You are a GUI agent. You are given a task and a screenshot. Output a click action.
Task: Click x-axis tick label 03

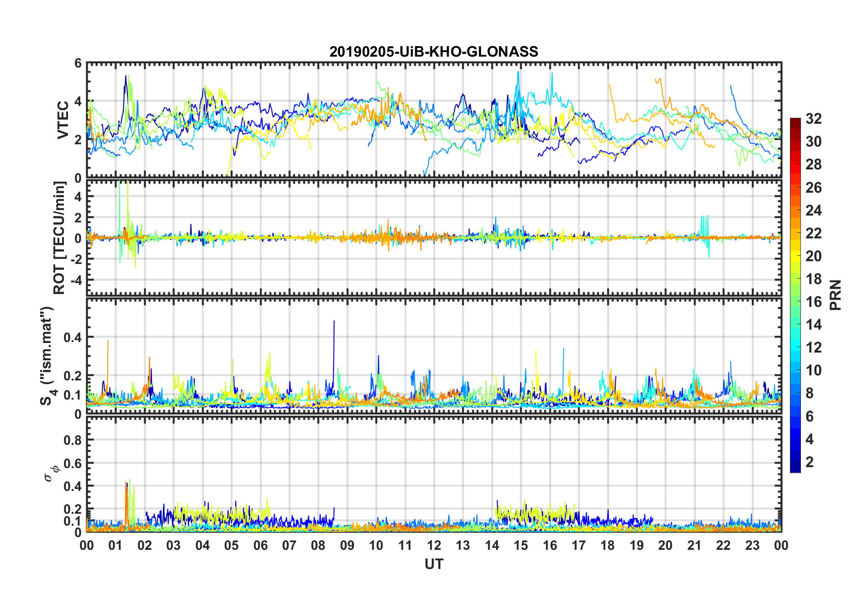(x=173, y=546)
